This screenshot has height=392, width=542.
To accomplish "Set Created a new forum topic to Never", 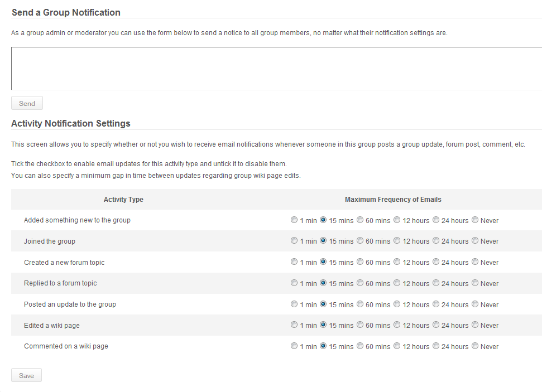I will (475, 262).
